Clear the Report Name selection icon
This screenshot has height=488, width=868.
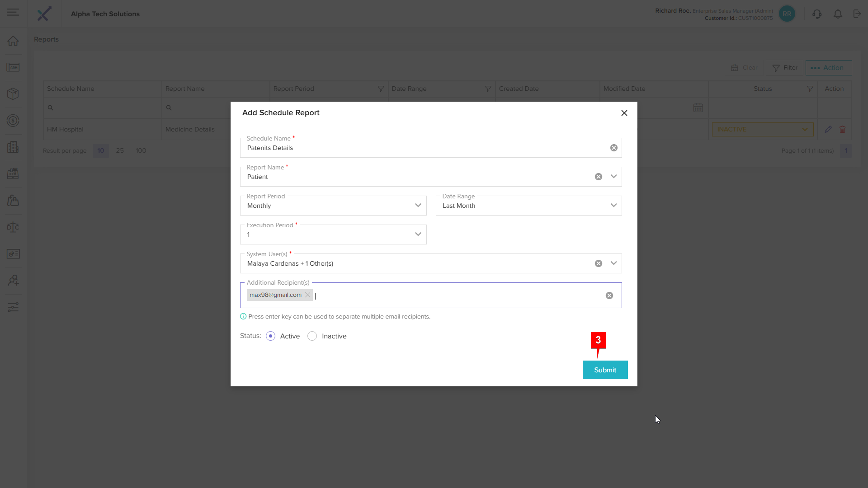[x=598, y=177]
